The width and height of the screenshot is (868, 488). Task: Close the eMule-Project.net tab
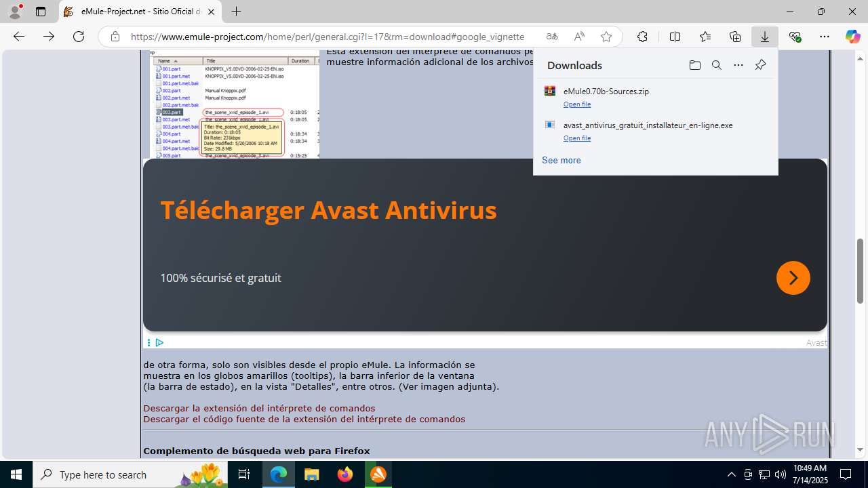tap(212, 12)
